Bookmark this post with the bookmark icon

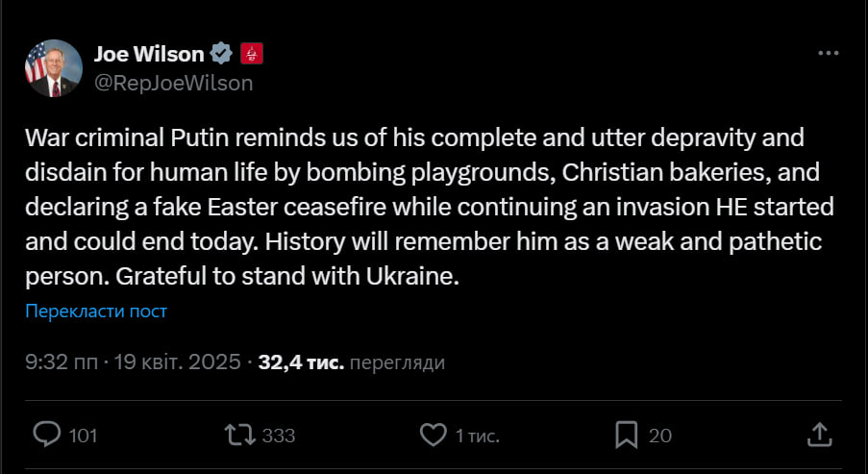(x=626, y=435)
